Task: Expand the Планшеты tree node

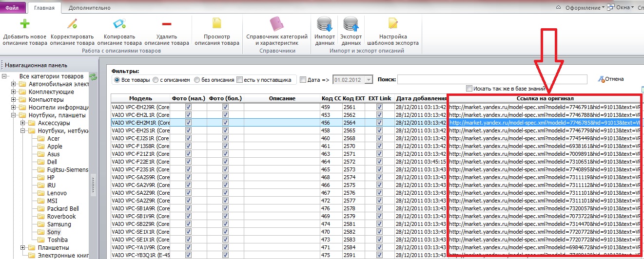Action: pos(23,248)
